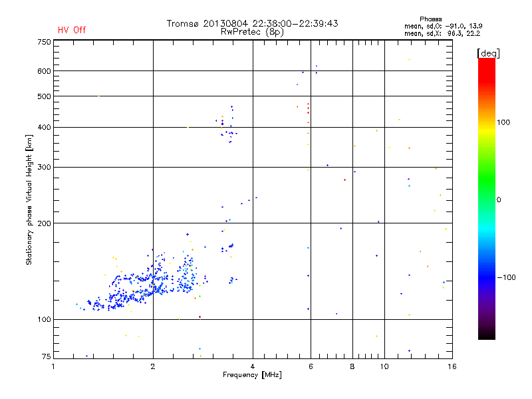Click the "Tromsø 20130804 22:38:00-22:39:43" title text
The image size is (532, 399).
point(252,23)
